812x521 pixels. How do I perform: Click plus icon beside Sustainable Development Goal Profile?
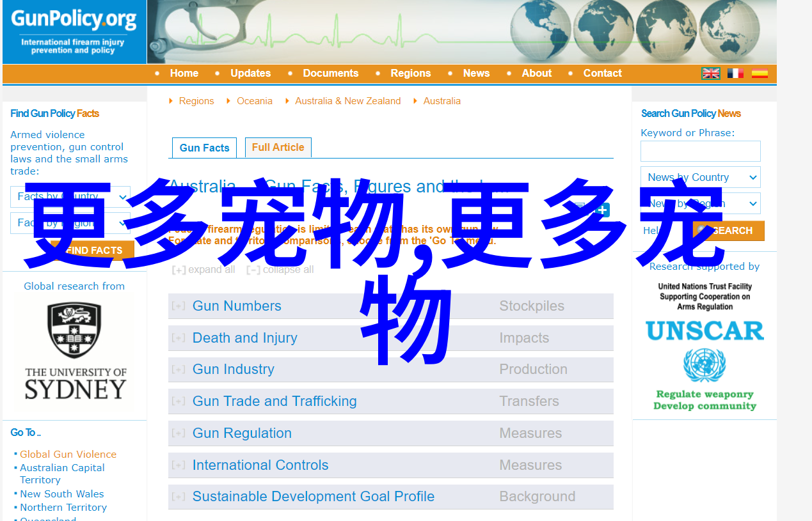pyautogui.click(x=179, y=497)
